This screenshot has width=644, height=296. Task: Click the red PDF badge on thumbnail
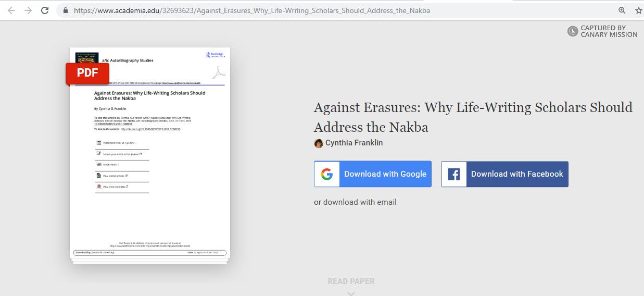(87, 73)
